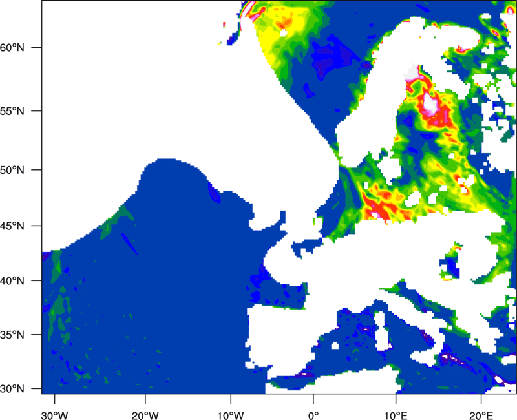Click the 20°E longitude label
The image size is (517, 420).
tap(481, 415)
